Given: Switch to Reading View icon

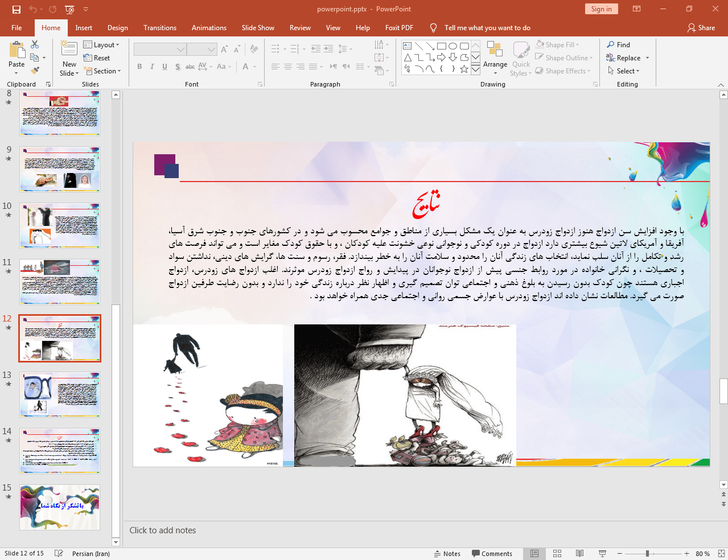Looking at the screenshot, I should point(579,554).
